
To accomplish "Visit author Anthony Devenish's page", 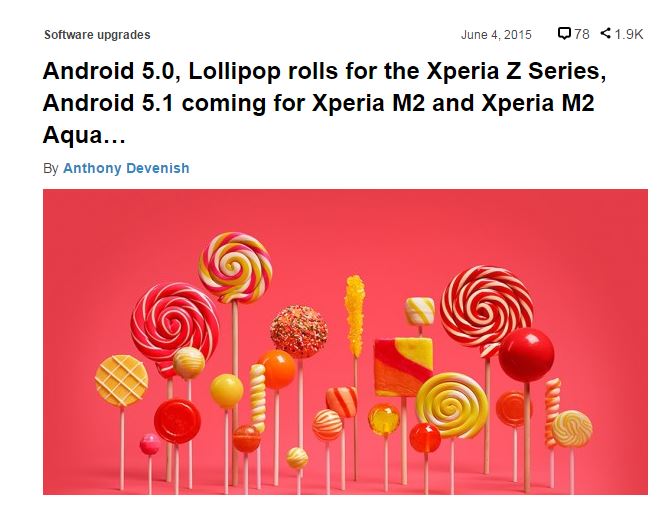I will [126, 168].
